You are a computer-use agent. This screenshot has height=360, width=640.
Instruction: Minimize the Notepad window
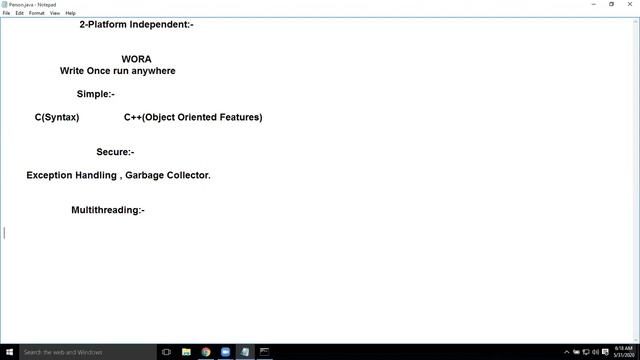[593, 4]
